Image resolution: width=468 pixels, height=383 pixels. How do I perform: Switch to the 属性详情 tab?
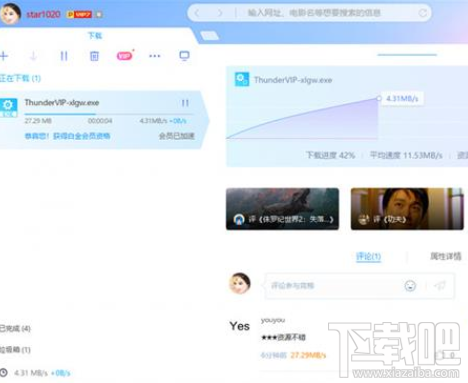pos(446,256)
